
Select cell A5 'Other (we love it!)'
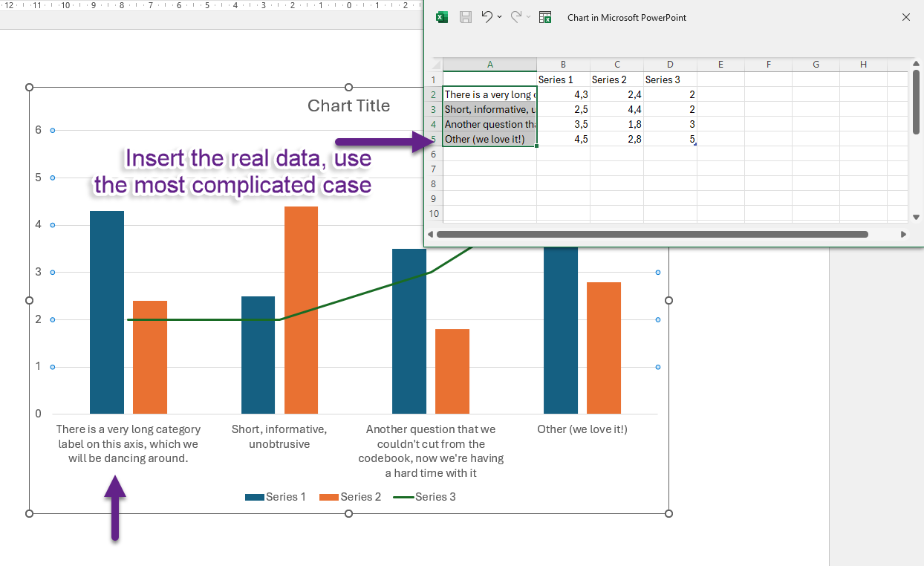click(489, 139)
